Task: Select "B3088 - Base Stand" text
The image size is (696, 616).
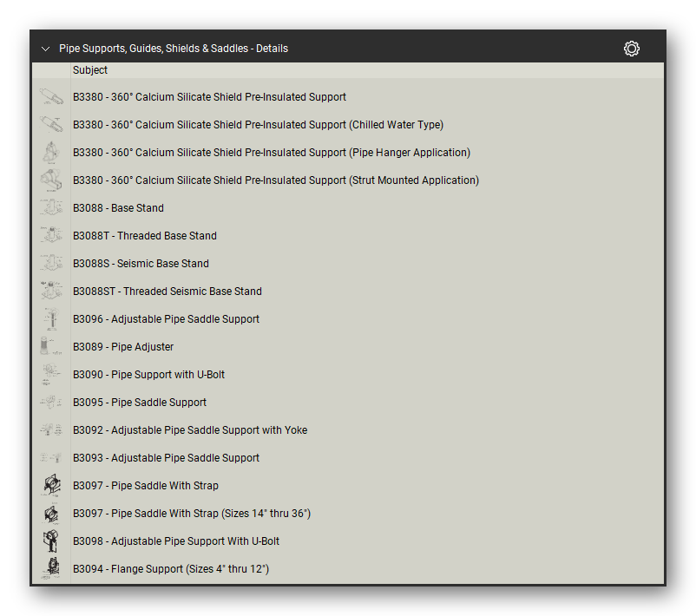Action: (x=118, y=207)
